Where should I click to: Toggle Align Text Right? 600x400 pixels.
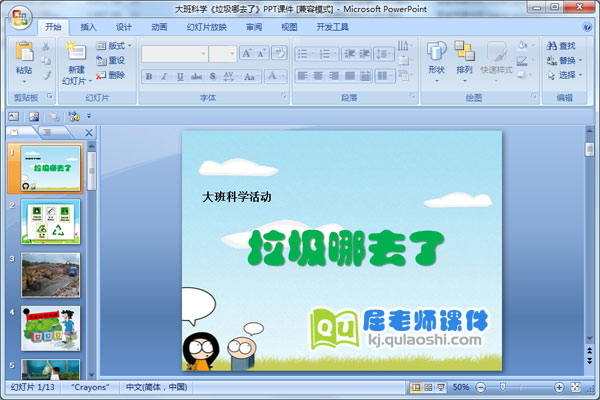click(333, 76)
